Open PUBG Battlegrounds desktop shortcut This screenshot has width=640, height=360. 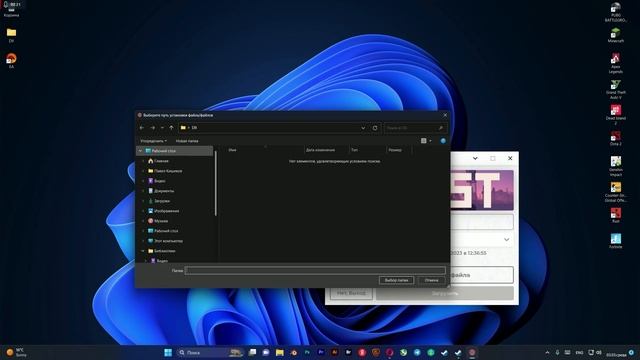coord(616,12)
